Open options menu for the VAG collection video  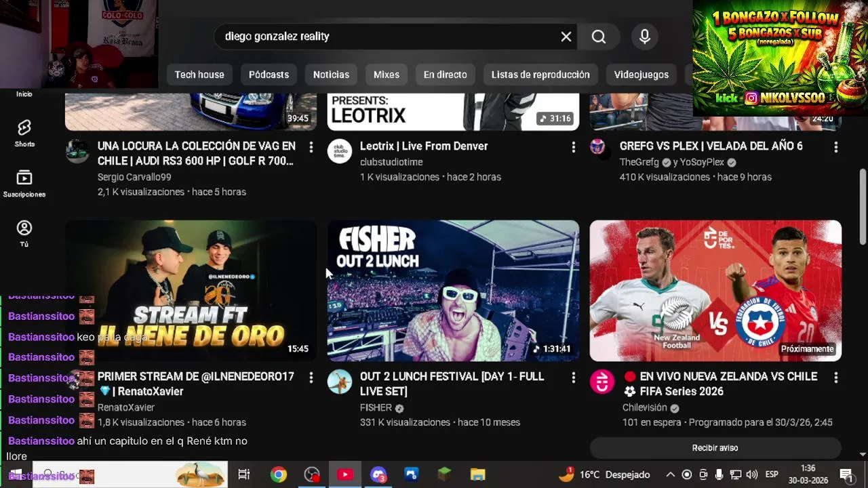[x=311, y=147]
